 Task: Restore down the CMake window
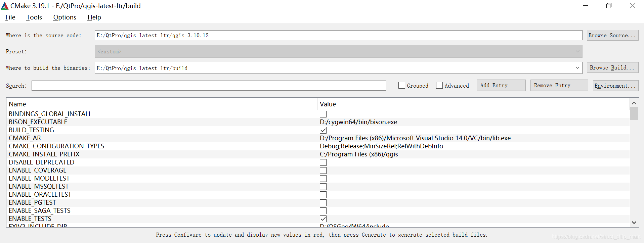point(609,6)
